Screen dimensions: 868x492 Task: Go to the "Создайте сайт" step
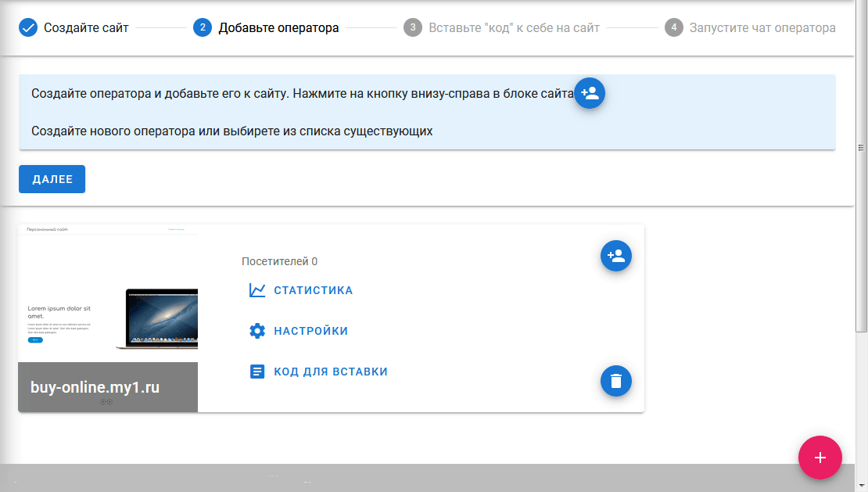pos(86,28)
